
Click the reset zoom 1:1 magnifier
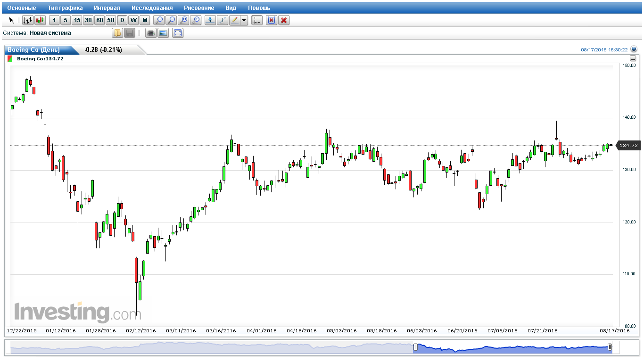pos(196,20)
